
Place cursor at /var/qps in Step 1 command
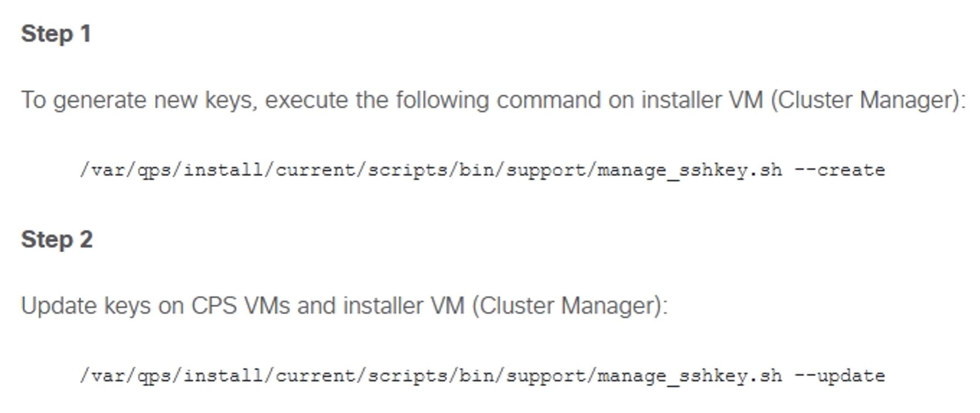126,171
